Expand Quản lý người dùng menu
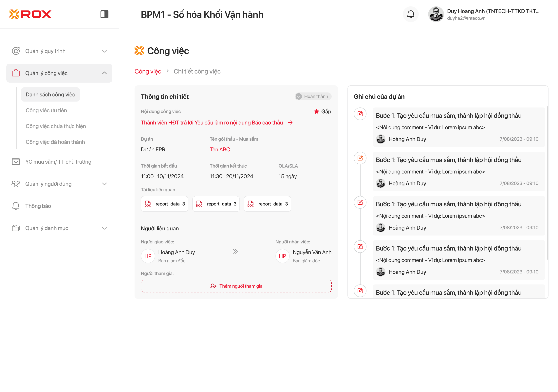 click(104, 184)
